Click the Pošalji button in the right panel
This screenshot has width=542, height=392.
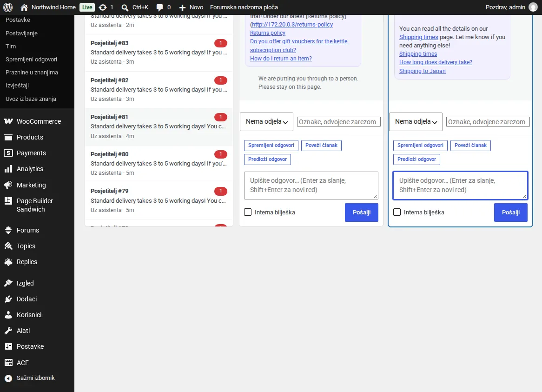pyautogui.click(x=511, y=212)
